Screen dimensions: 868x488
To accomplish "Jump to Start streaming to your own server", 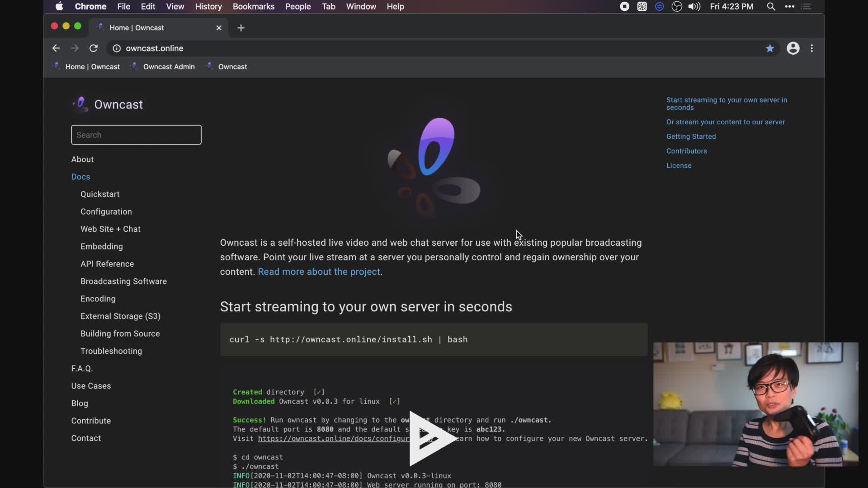I will pyautogui.click(x=726, y=103).
